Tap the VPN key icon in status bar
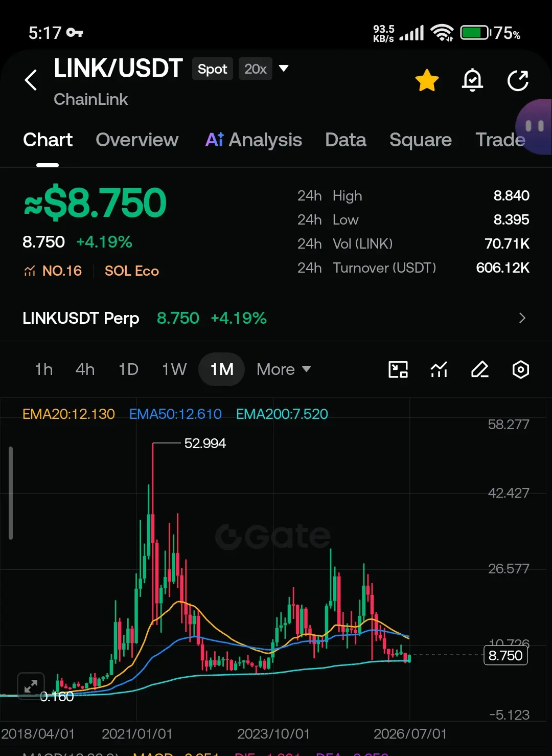552x756 pixels. pos(75,33)
